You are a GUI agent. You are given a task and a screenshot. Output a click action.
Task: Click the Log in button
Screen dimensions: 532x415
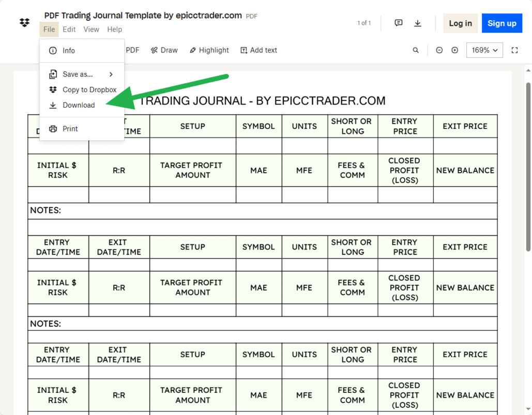click(461, 23)
